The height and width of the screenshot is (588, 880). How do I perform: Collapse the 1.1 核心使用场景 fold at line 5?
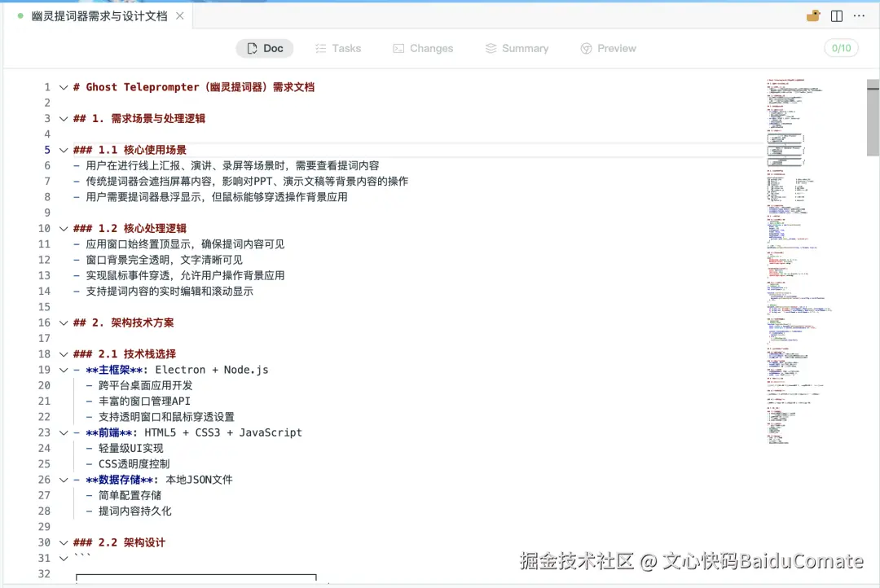(x=64, y=150)
